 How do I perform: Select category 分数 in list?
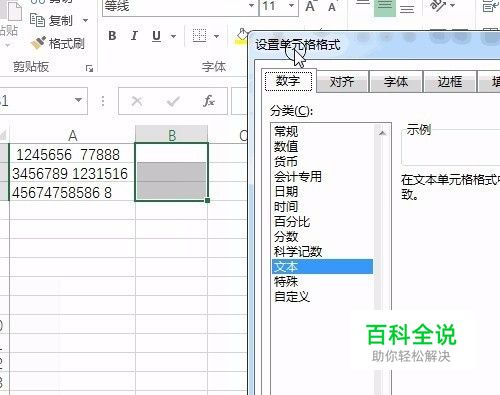[322, 236]
